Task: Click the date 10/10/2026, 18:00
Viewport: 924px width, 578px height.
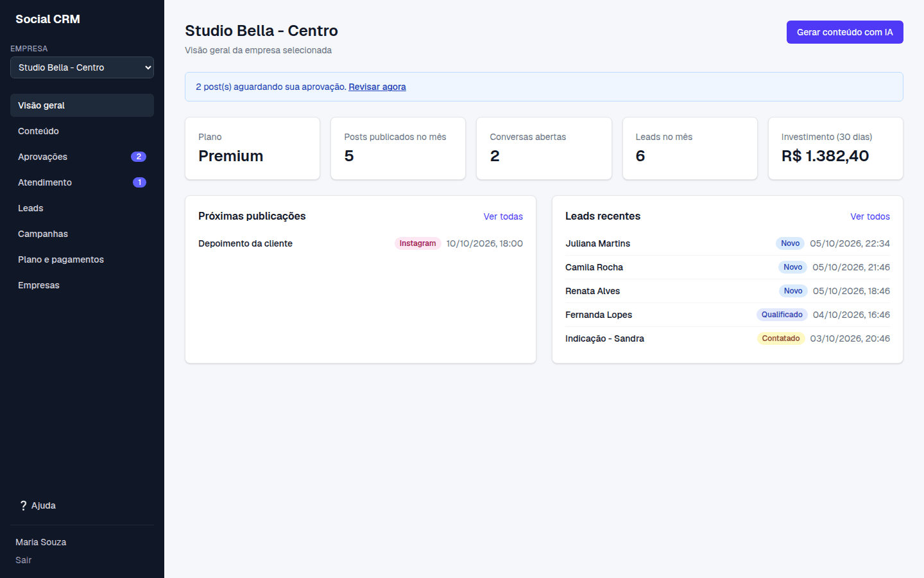Action: coord(484,243)
